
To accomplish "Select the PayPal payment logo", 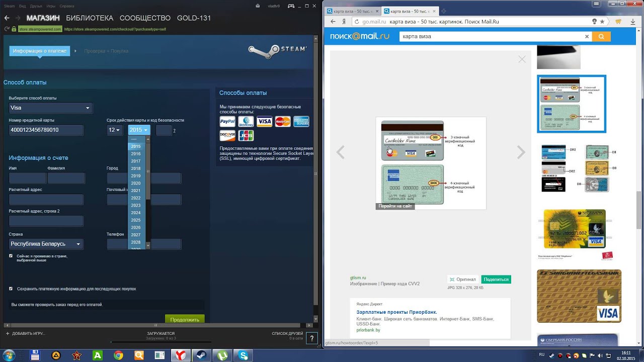I will pyautogui.click(x=227, y=122).
